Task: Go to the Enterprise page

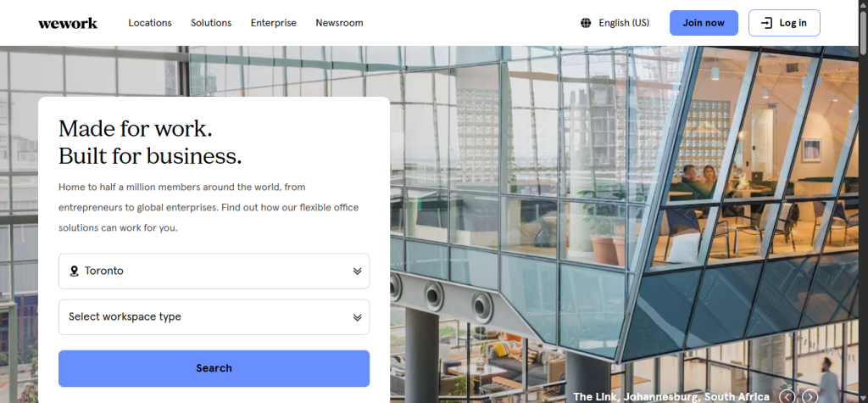Action: [273, 23]
